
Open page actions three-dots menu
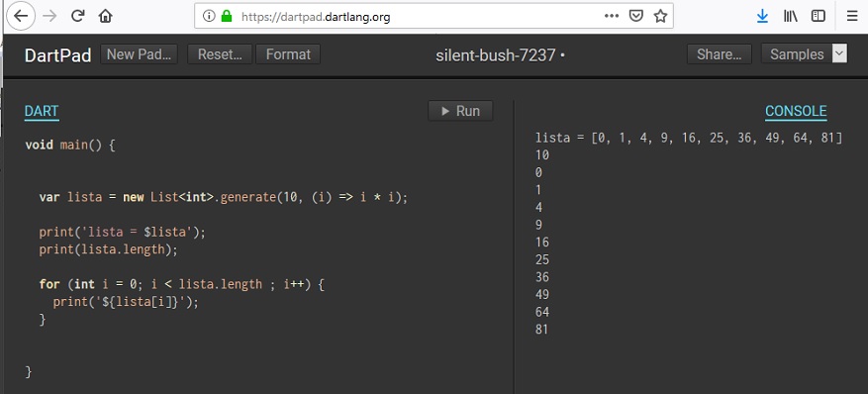[x=612, y=16]
